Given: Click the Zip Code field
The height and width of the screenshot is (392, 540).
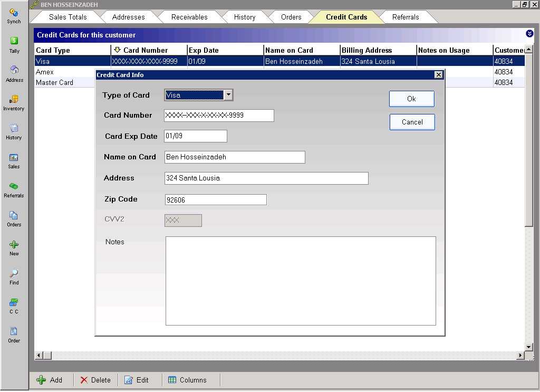Looking at the screenshot, I should click(215, 200).
